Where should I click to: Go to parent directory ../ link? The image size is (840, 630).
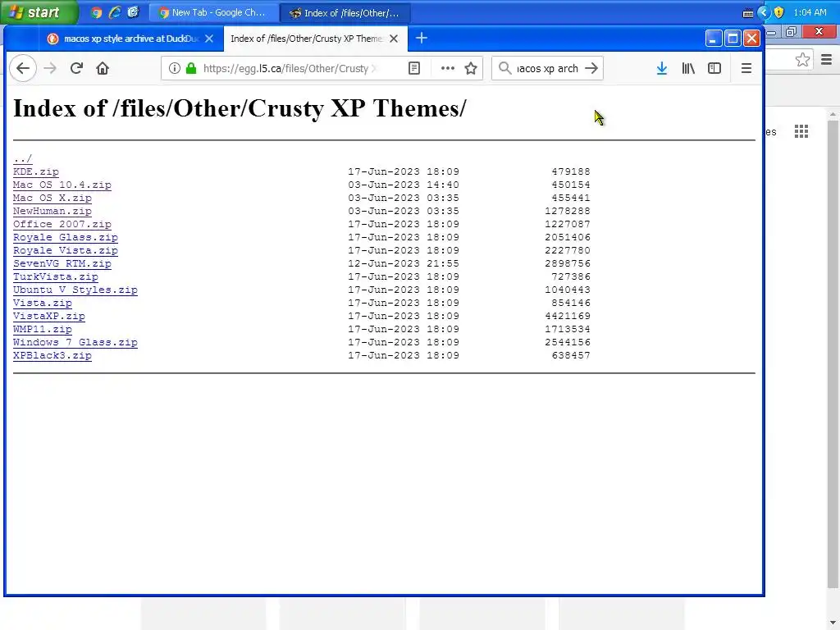pyautogui.click(x=22, y=158)
